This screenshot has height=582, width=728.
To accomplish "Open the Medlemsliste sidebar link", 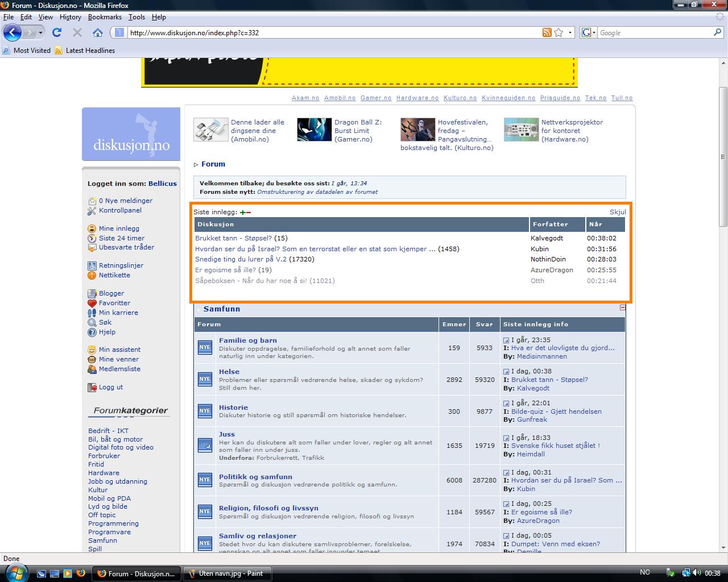I will tap(119, 369).
